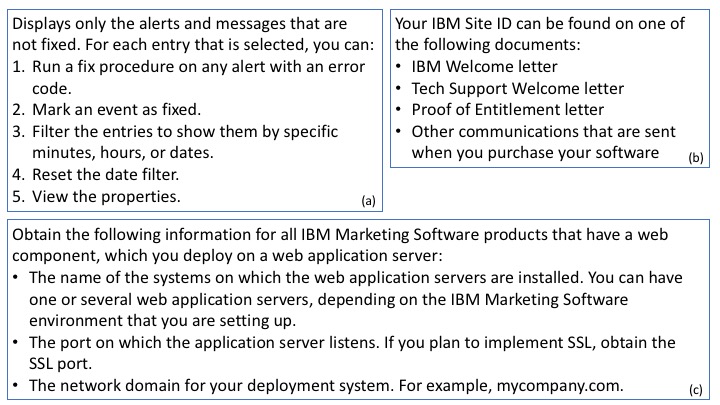Click the line 'Other communications that are sent'

[543, 132]
